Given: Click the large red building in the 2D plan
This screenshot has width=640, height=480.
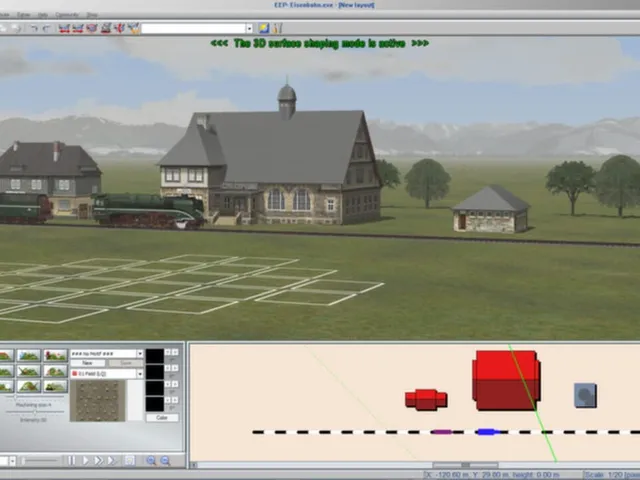Looking at the screenshot, I should click(506, 380).
